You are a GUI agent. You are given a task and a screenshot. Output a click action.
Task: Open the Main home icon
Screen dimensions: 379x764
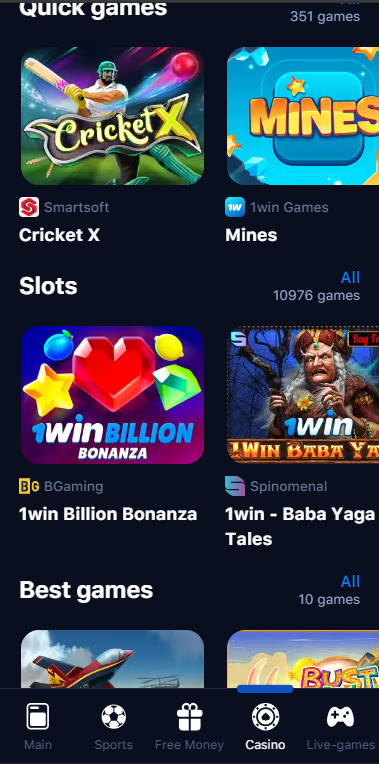coord(38,716)
